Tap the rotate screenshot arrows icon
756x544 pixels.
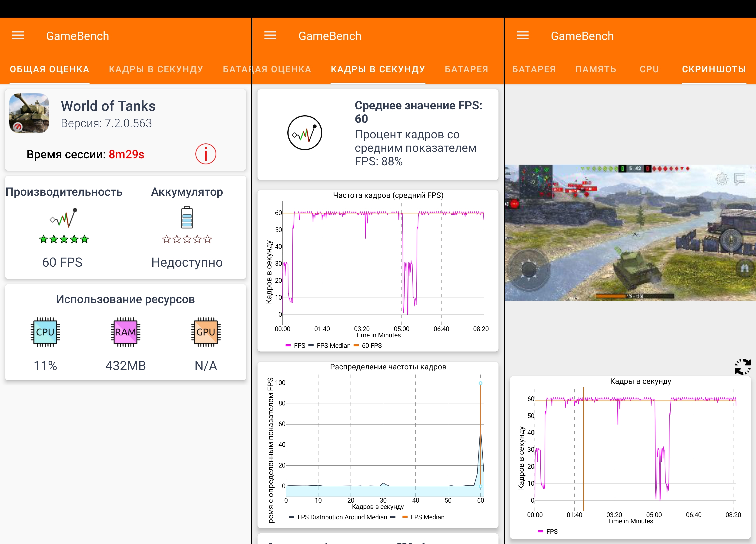click(x=743, y=367)
